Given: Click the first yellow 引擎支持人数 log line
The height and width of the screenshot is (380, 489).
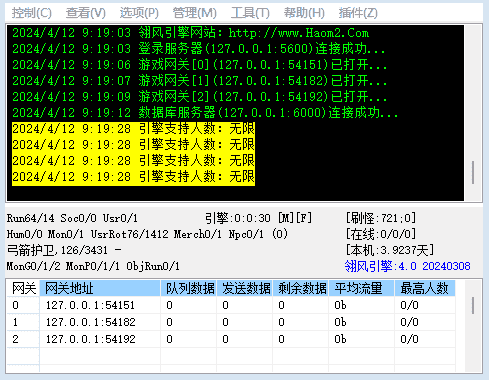Looking at the screenshot, I should point(133,129).
